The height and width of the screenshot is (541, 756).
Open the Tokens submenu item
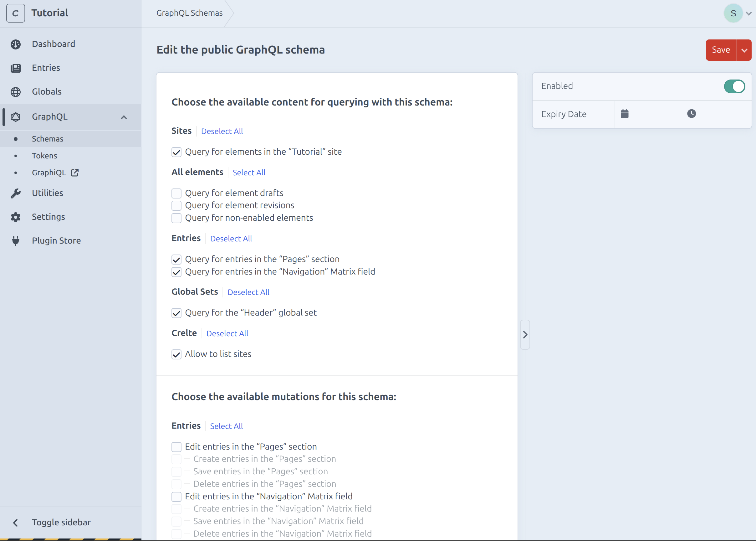click(x=45, y=156)
